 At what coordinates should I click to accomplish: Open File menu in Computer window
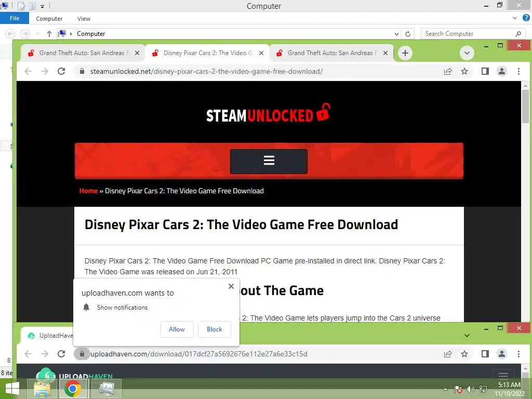[15, 18]
